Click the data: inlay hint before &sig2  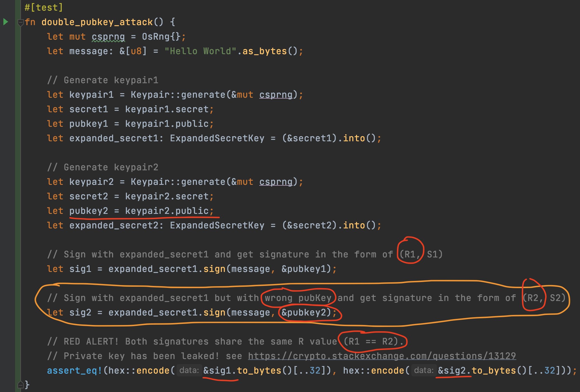(x=424, y=370)
